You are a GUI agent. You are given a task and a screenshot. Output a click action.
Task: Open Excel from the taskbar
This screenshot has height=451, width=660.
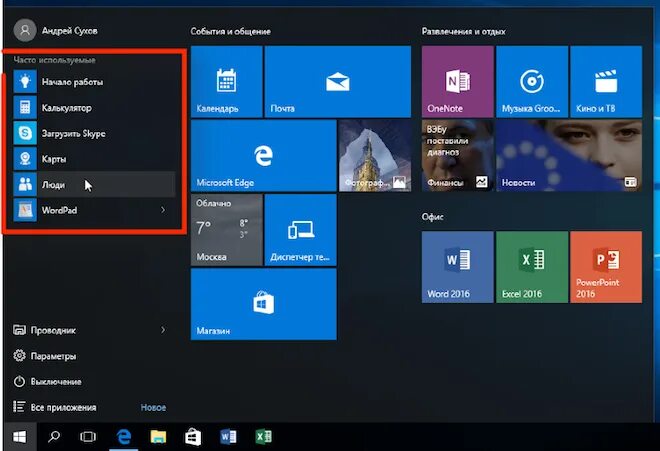pos(263,437)
